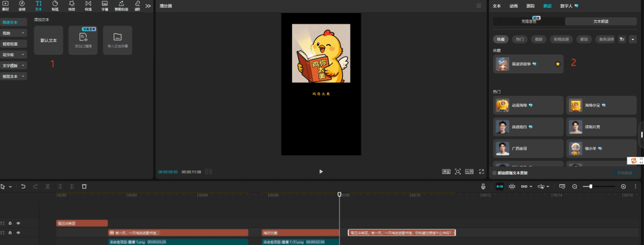Click the undo arrow in timeline toolbar

tap(23, 187)
